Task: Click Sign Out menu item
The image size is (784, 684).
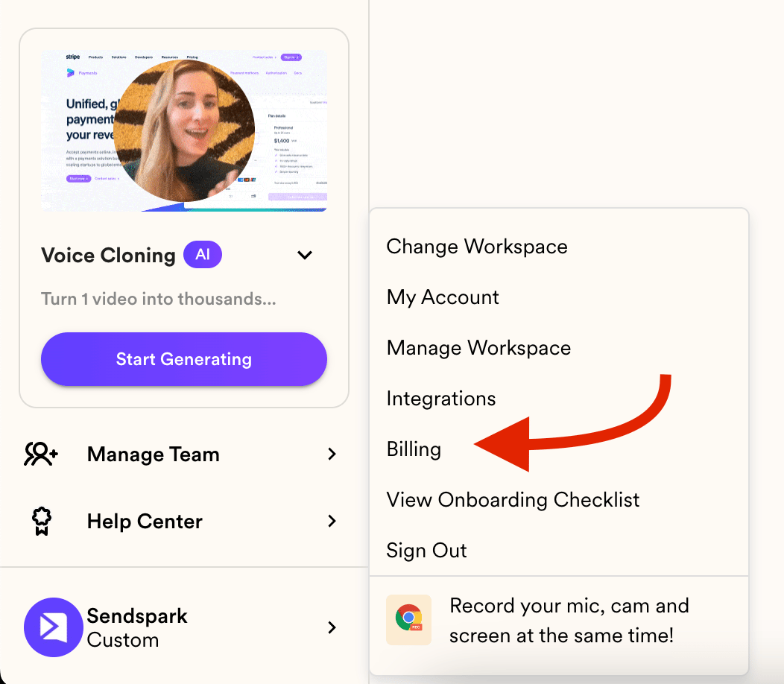Action: pos(426,550)
